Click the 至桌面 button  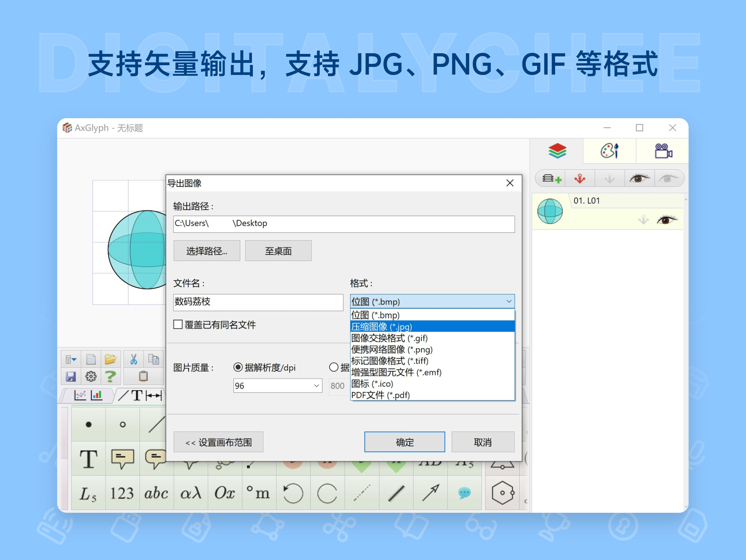point(278,250)
